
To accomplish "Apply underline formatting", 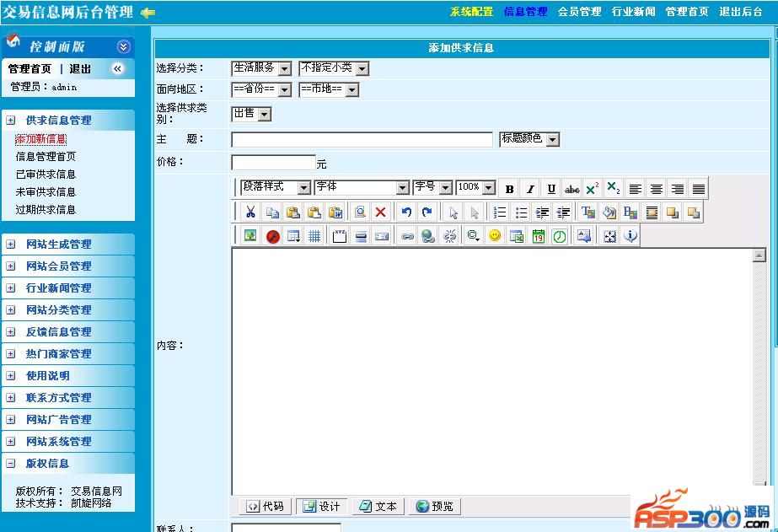I will click(550, 189).
